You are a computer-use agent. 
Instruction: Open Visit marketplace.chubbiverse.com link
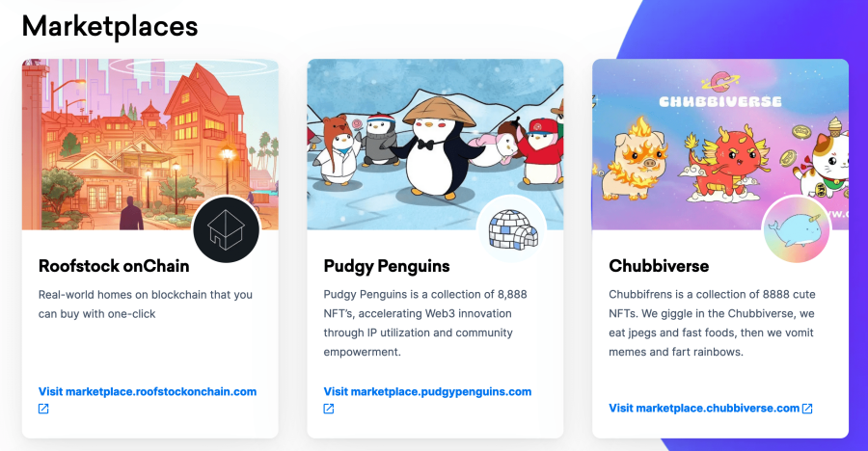click(x=704, y=409)
